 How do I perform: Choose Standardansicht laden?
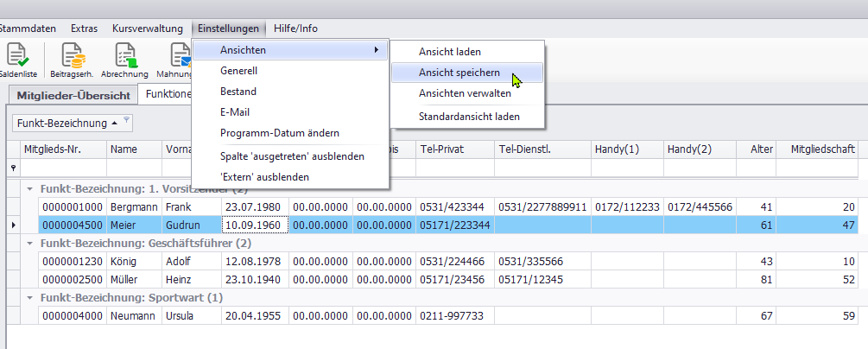(x=469, y=116)
